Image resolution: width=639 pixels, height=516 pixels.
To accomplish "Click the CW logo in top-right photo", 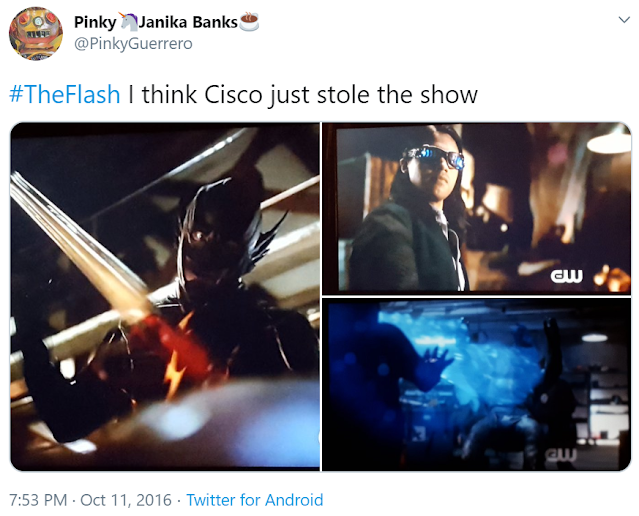I will click(566, 276).
